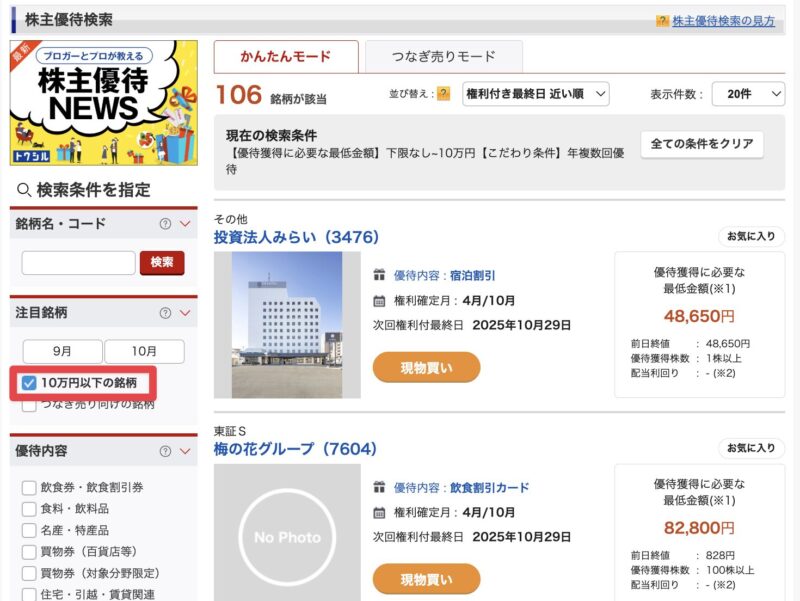
Task: Click help icon beside 注目銘柄 heading
Action: tap(166, 313)
